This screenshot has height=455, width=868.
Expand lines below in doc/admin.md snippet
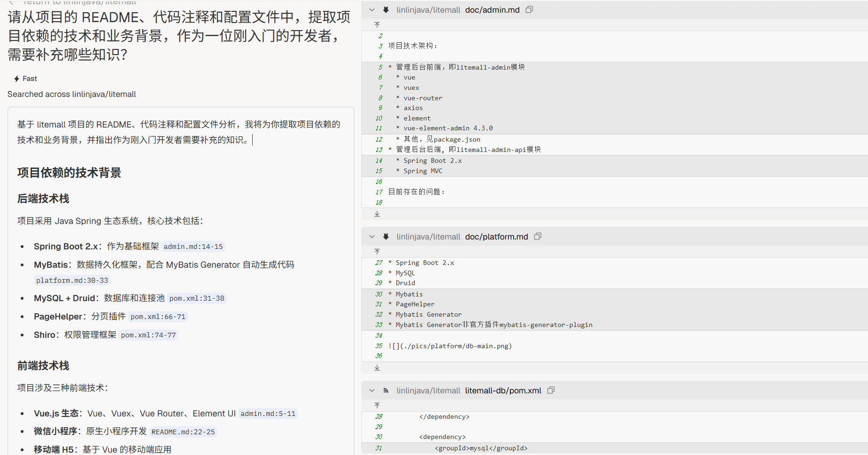377,214
